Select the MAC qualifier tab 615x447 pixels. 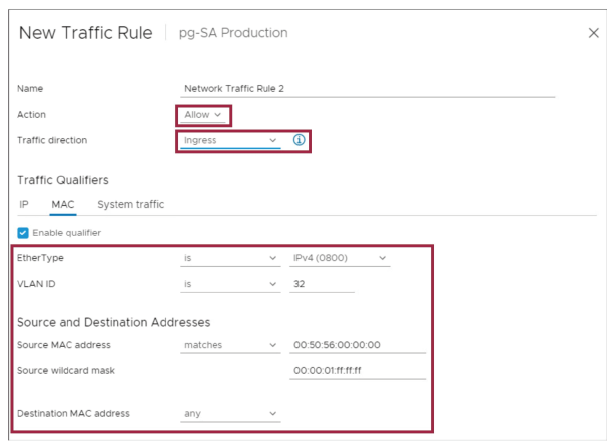pyautogui.click(x=62, y=204)
